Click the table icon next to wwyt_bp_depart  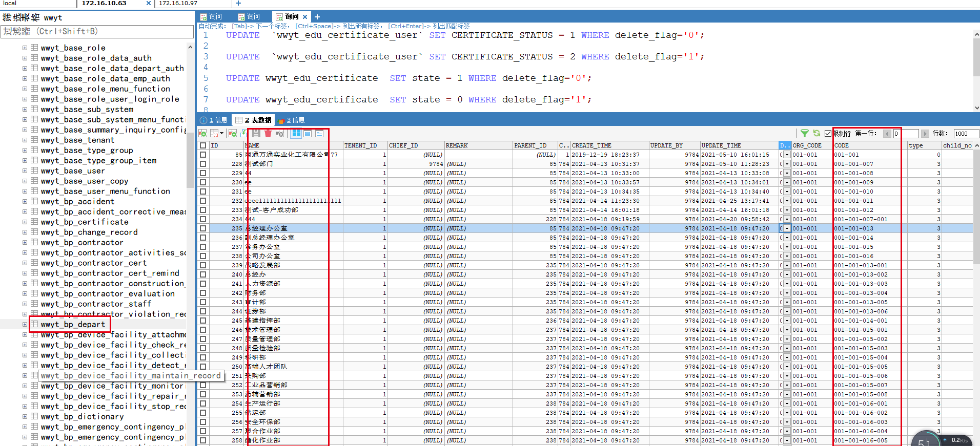tap(34, 324)
